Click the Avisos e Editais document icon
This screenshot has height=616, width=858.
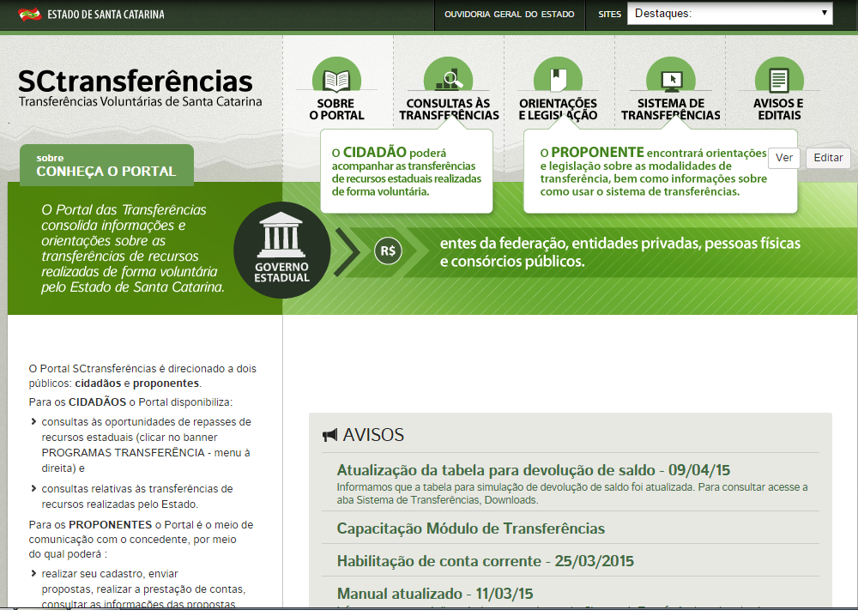point(779,75)
